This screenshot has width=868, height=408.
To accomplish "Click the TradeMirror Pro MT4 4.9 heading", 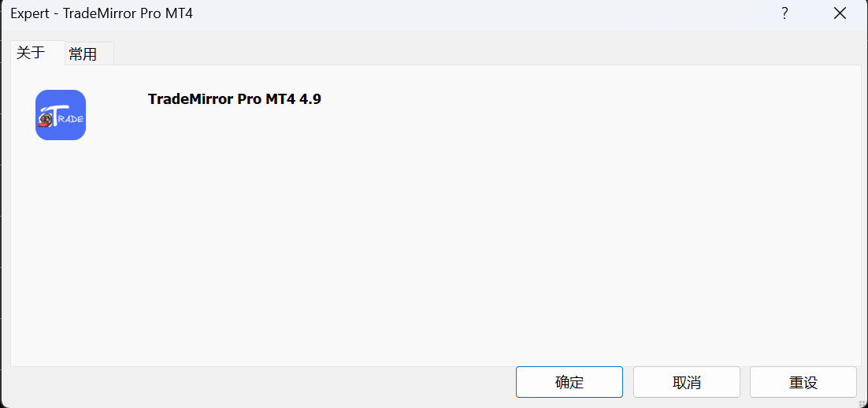I will pyautogui.click(x=234, y=100).
